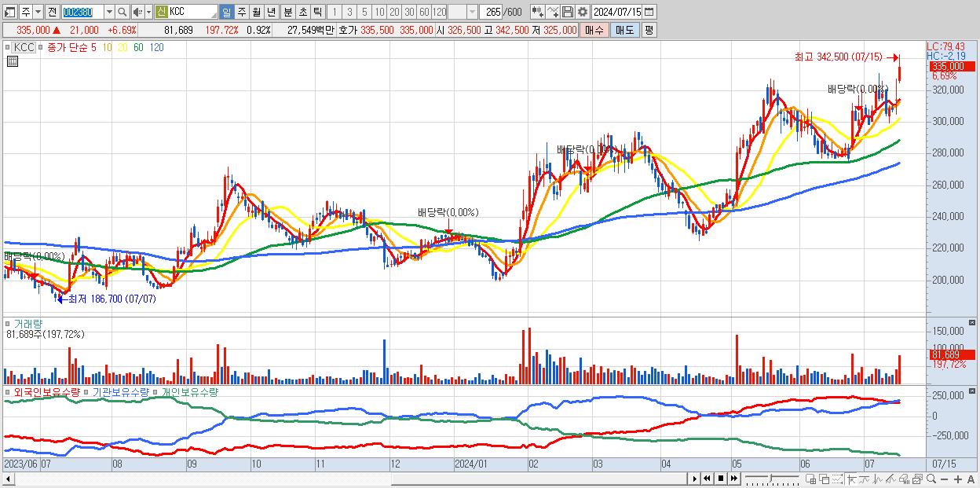The image size is (980, 488).
Task: Click the candle count field 265
Action: [492, 12]
